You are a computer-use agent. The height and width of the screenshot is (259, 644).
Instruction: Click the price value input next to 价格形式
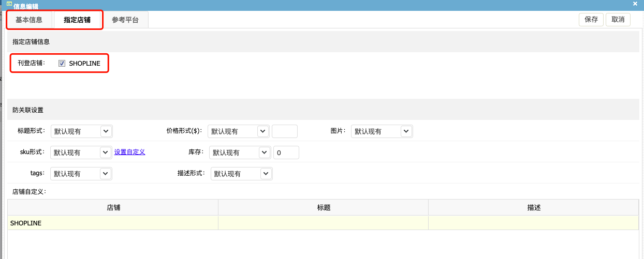point(285,131)
